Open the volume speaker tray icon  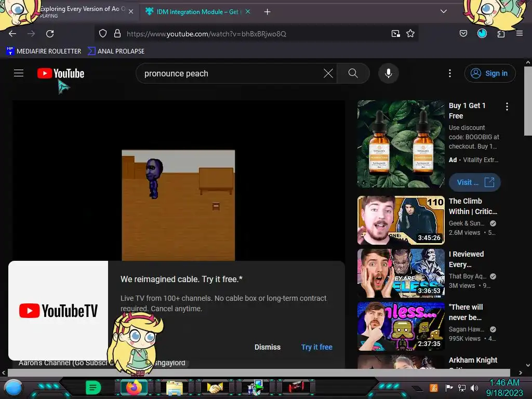point(474,388)
